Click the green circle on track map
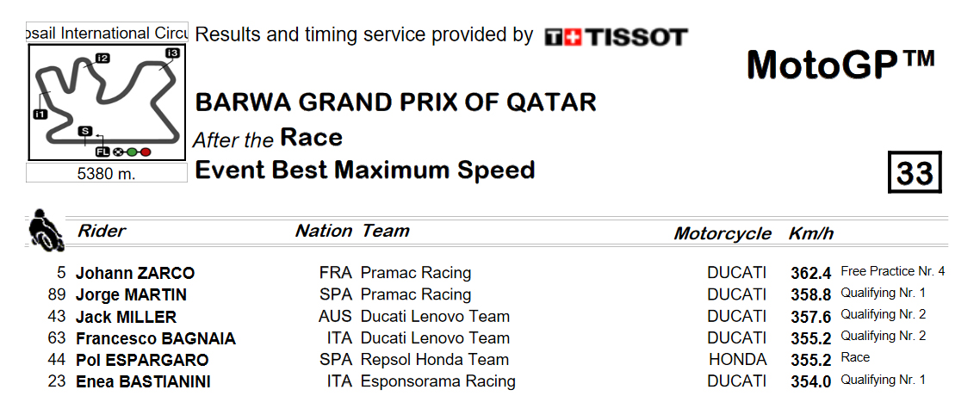The width and height of the screenshot is (980, 396). (132, 152)
